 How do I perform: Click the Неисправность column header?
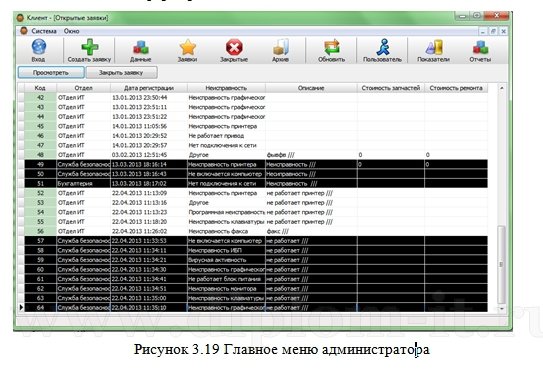click(226, 88)
